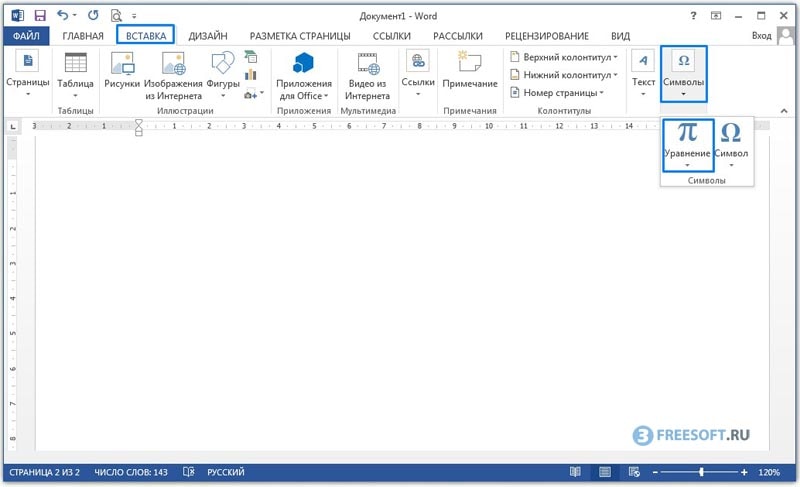This screenshot has width=800, height=487.
Task: Open word count ЧИСЛО СЛОВ: 143
Action: click(x=131, y=472)
